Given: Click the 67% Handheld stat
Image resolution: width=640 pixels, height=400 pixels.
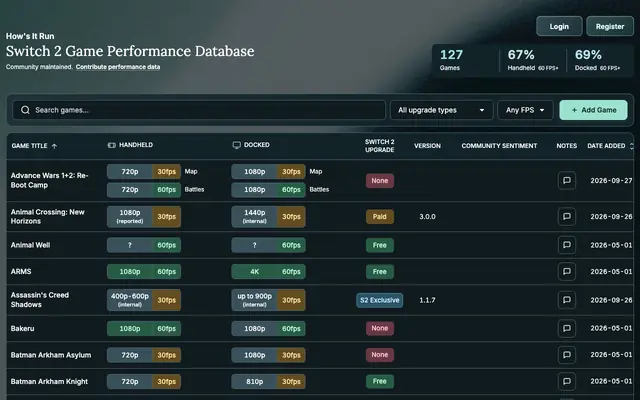Looking at the screenshot, I should click(x=533, y=60).
